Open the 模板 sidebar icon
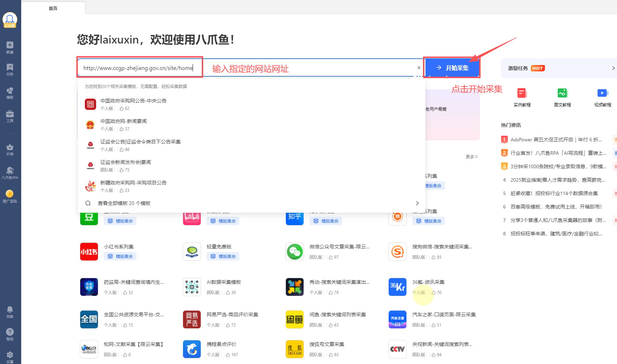Viewport: 617px width, 364px height. (10, 93)
